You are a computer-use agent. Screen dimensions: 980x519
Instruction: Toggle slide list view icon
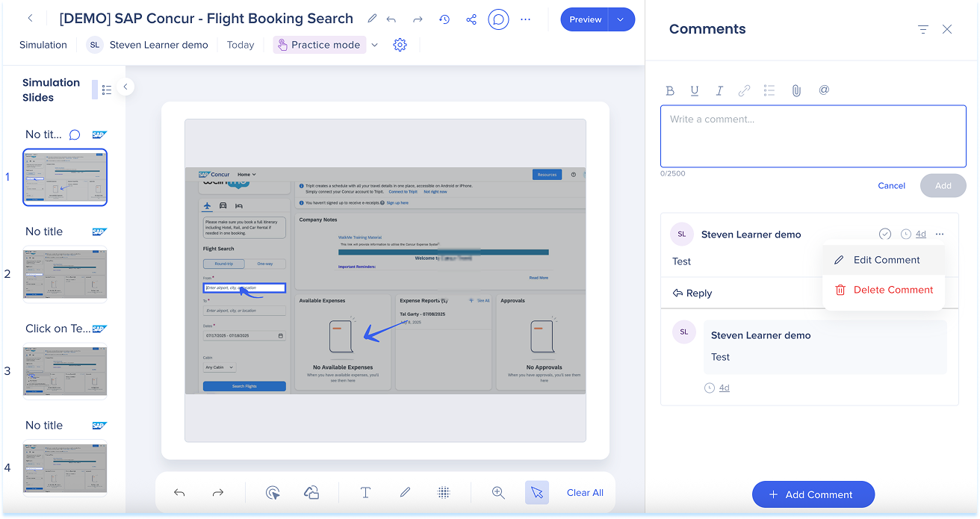point(106,90)
